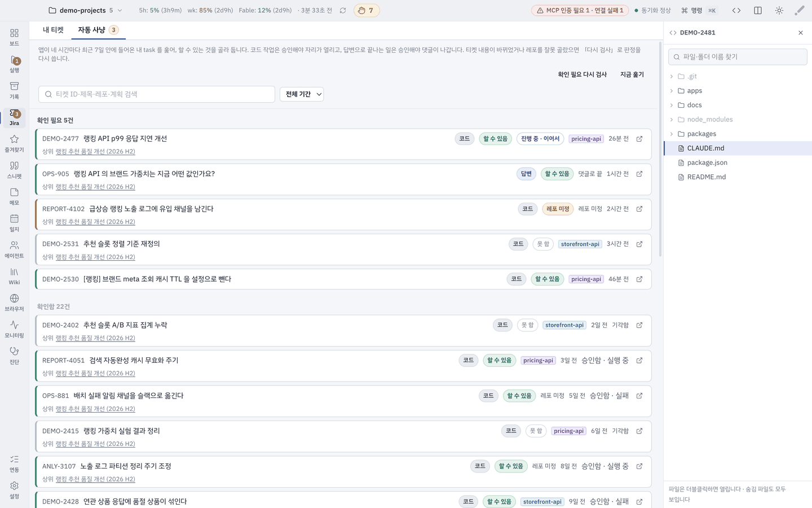The width and height of the screenshot is (812, 508).
Task: Open the 모니터링 sidebar icon
Action: click(x=14, y=329)
